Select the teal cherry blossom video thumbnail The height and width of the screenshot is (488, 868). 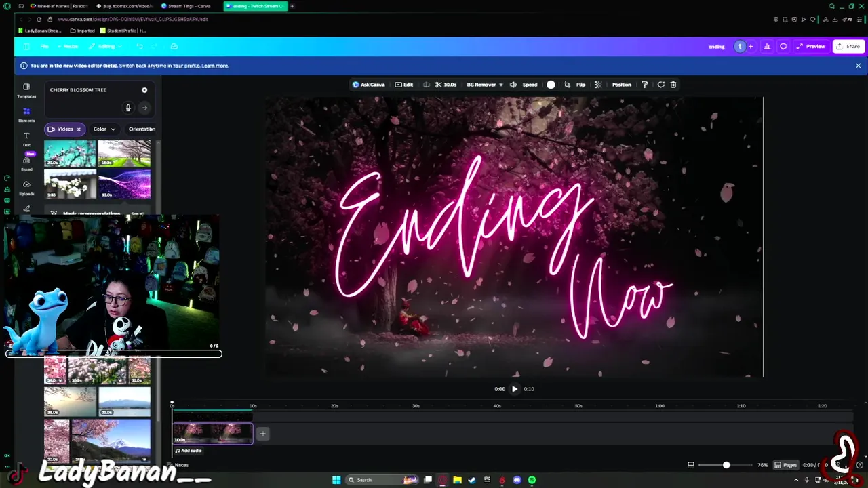click(x=70, y=153)
